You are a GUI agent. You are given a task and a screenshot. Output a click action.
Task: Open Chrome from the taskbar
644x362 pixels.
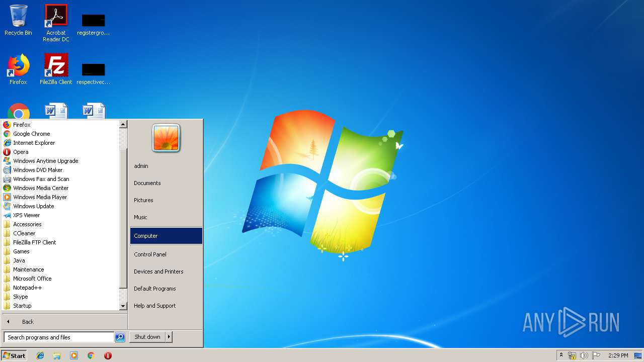point(91,355)
